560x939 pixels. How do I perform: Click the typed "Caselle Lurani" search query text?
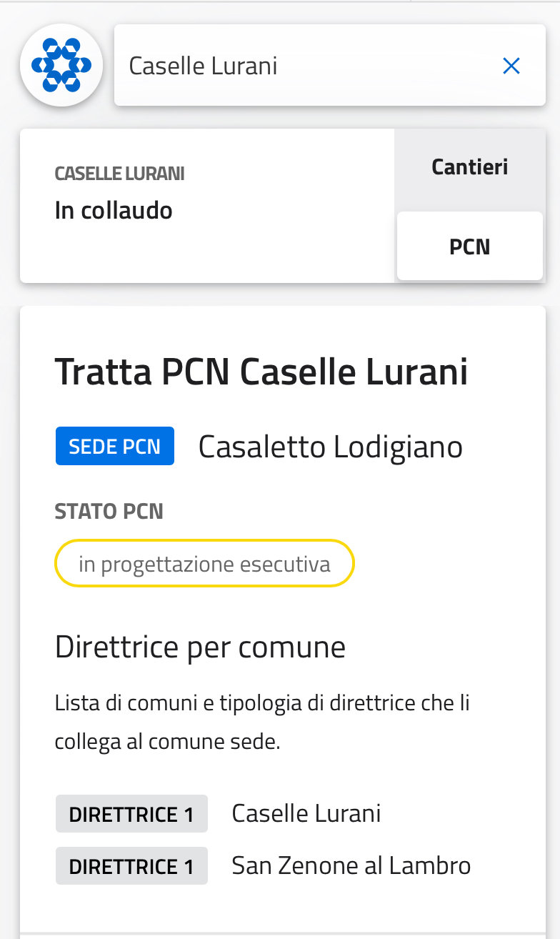[x=203, y=66]
